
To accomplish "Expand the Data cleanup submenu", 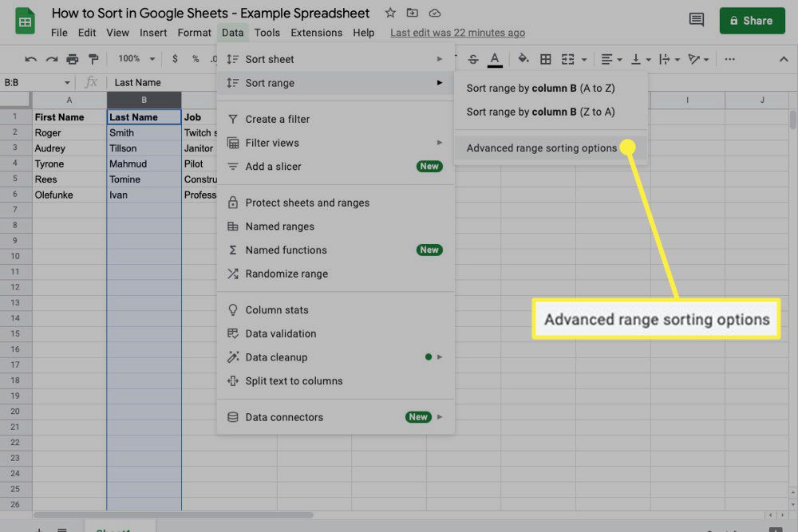I will (335, 357).
